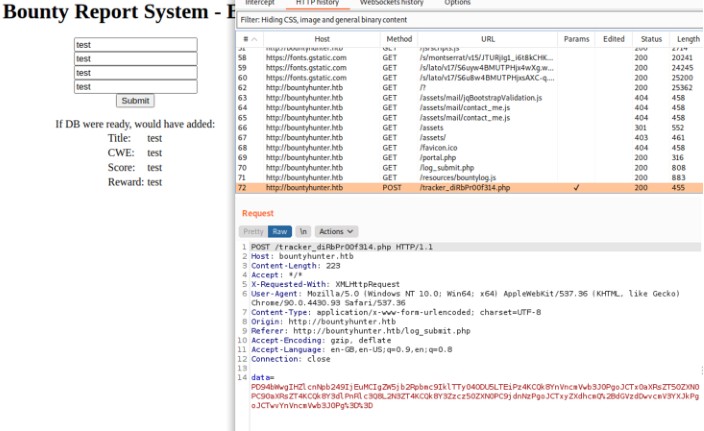Click the sort arrow in # column

pos(254,39)
